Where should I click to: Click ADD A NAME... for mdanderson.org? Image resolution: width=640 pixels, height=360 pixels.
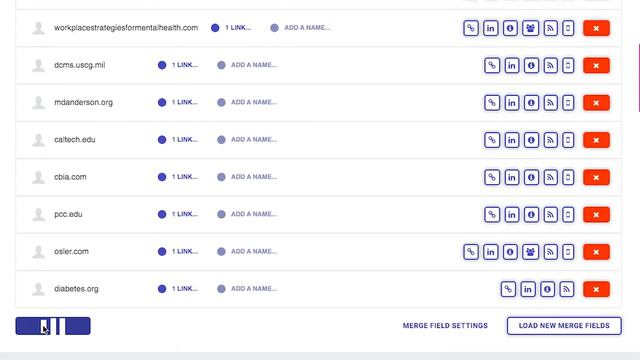(254, 102)
